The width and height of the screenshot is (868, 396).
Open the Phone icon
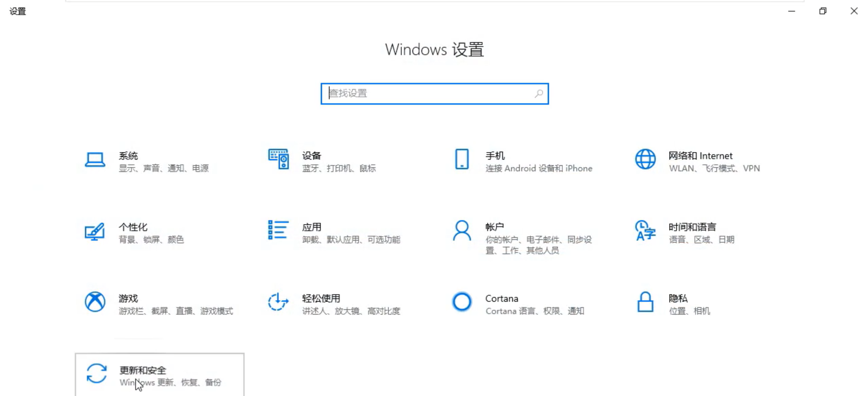[x=462, y=159]
